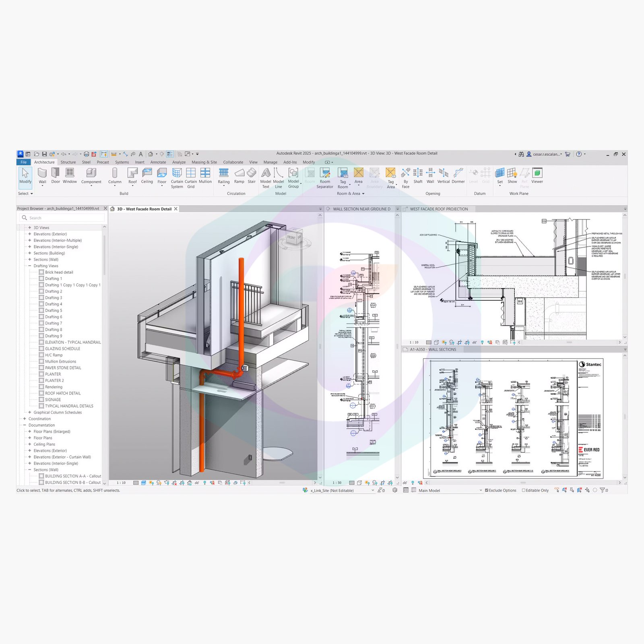Switch to the Annotate ribbon tab
The height and width of the screenshot is (644, 644).
[158, 162]
